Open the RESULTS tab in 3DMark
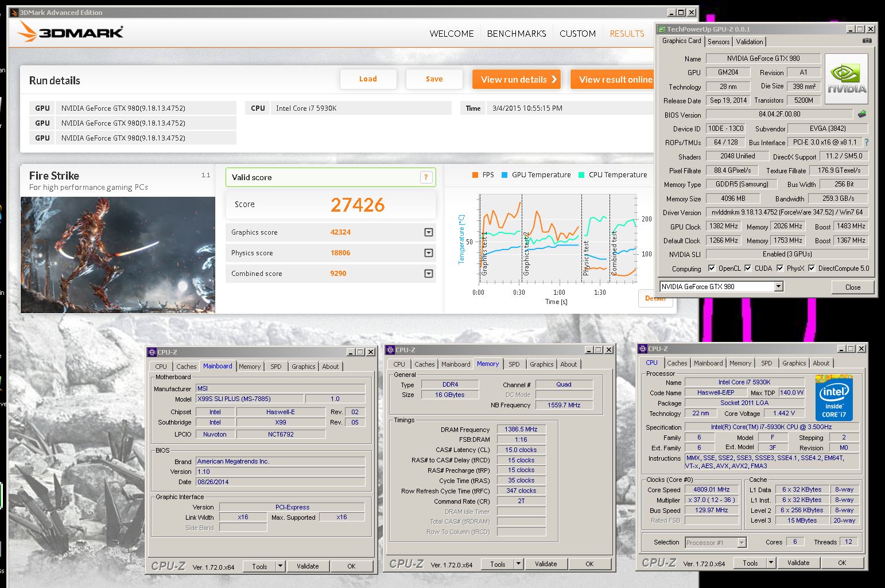Image resolution: width=885 pixels, height=588 pixels. tap(627, 34)
